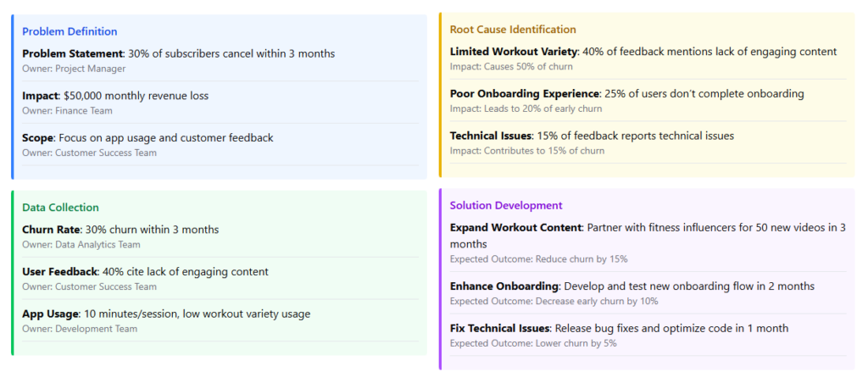This screenshot has width=868, height=383.
Task: Select the User Feedback item
Action: pos(59,272)
